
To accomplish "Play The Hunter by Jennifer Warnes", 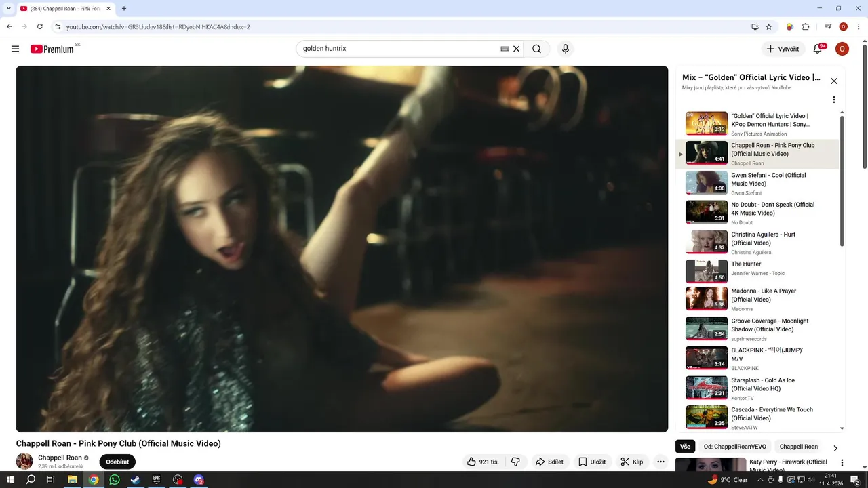I will coord(757,272).
